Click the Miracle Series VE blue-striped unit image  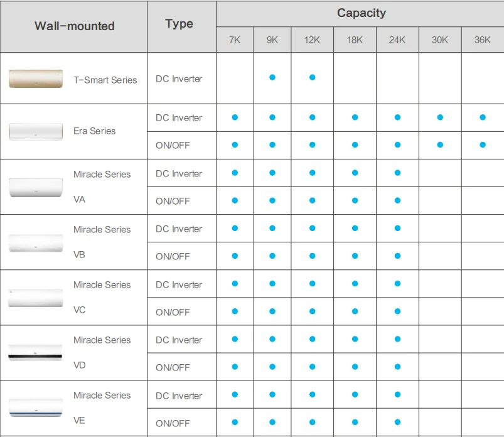click(36, 408)
